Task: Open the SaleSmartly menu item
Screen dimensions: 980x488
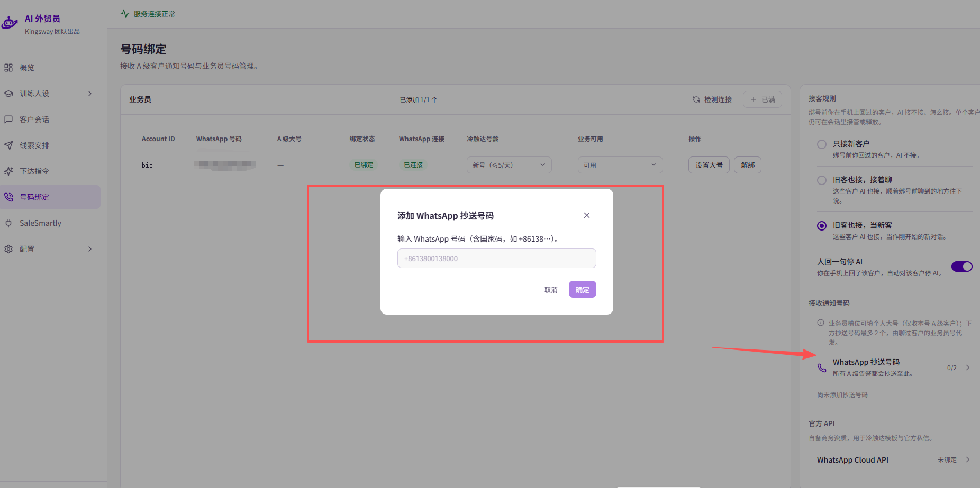Action: tap(50, 223)
